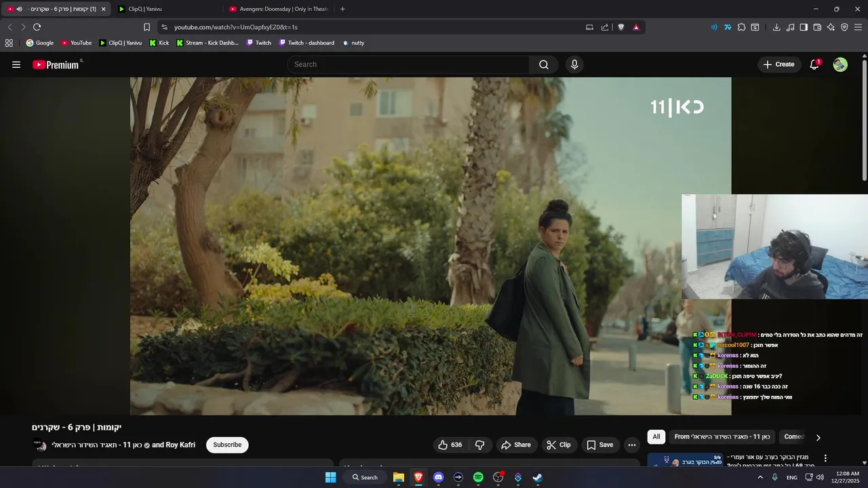Bookmark this page icon

(146, 27)
